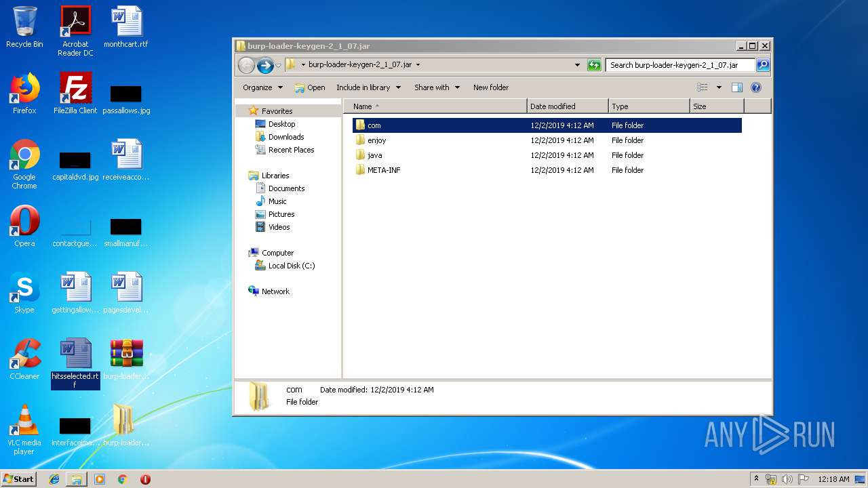The width and height of the screenshot is (868, 488).
Task: Click the Open toolbar button
Action: click(x=310, y=87)
